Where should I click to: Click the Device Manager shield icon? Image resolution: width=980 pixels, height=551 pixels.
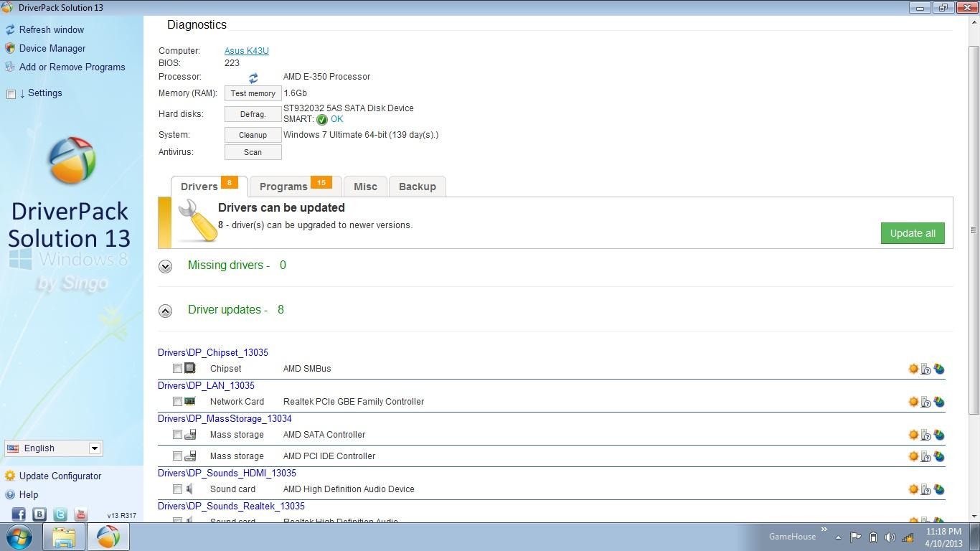point(10,48)
